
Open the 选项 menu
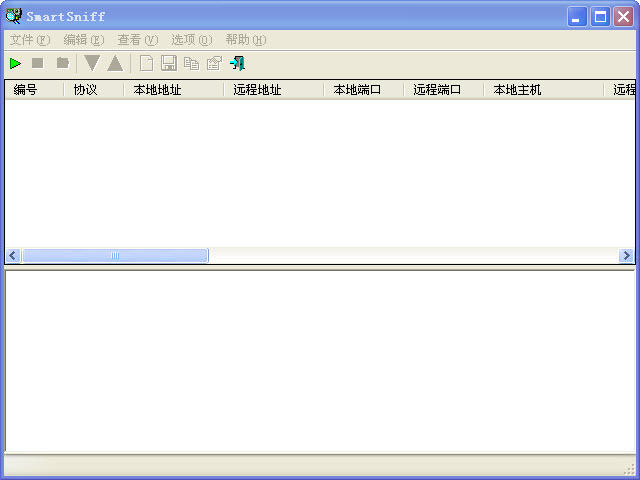click(191, 40)
